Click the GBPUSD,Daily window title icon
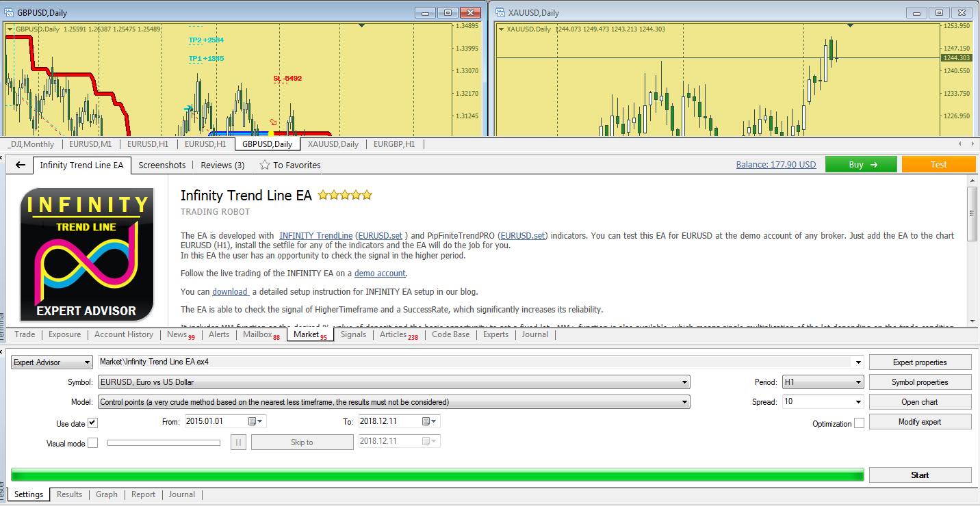Image resolution: width=980 pixels, height=506 pixels. pyautogui.click(x=9, y=13)
